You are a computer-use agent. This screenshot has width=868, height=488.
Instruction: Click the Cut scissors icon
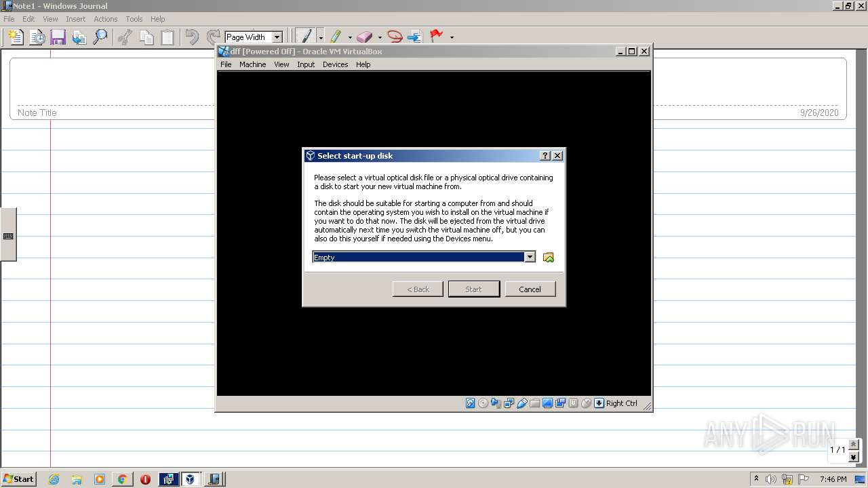125,37
